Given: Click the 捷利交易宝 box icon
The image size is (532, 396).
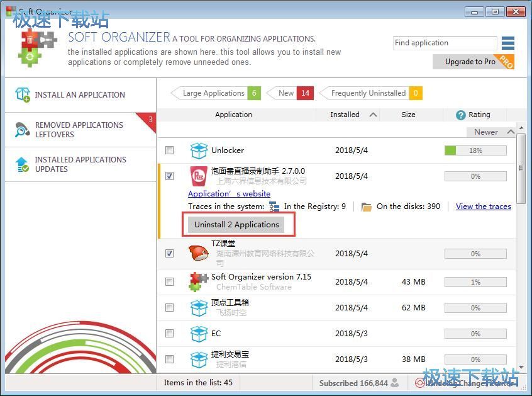Looking at the screenshot, I should [199, 359].
